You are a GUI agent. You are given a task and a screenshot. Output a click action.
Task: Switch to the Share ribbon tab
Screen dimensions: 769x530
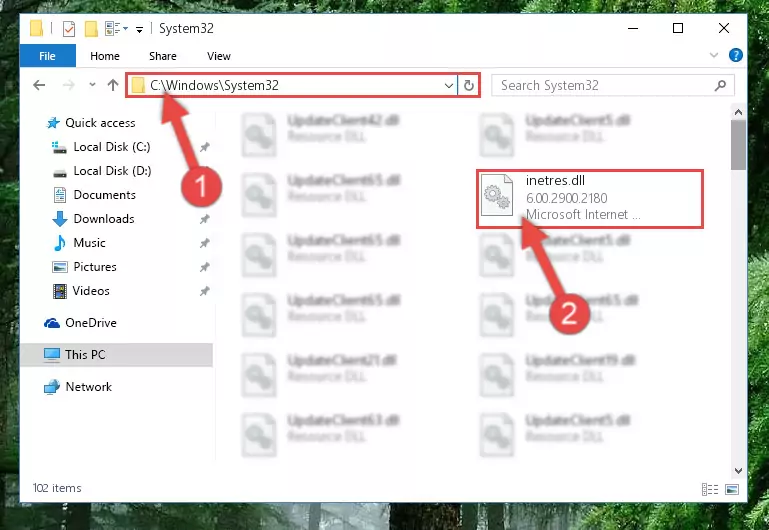(163, 56)
